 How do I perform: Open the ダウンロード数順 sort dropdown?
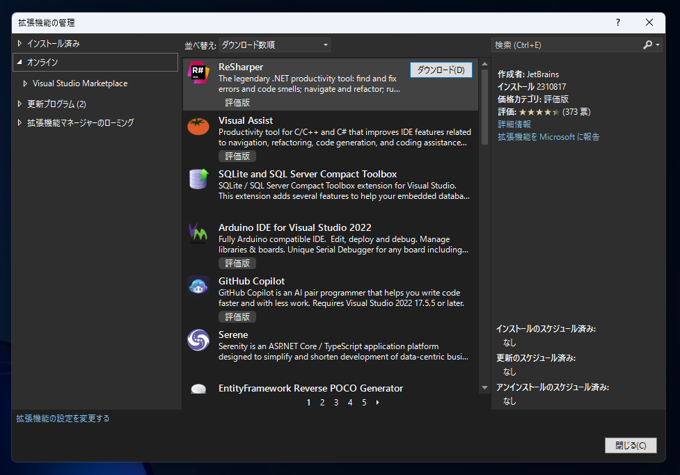tap(275, 45)
